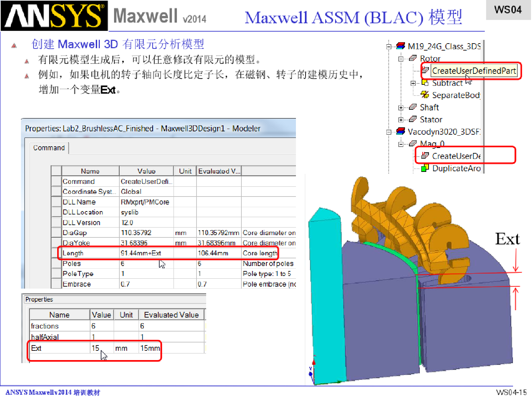Image resolution: width=532 pixels, height=399 pixels.
Task: Click the DuplicateAroundAxis operation icon
Action: [x=425, y=168]
